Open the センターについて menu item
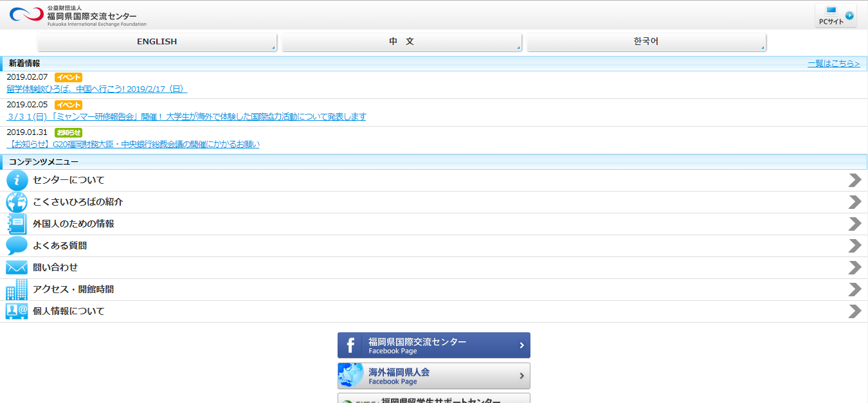 point(434,180)
